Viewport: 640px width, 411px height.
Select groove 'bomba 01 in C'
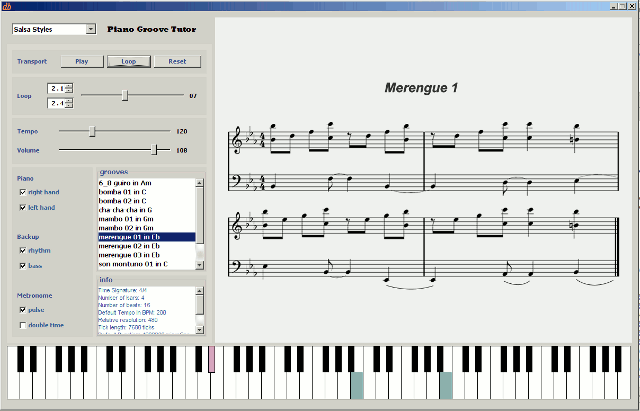pyautogui.click(x=147, y=192)
